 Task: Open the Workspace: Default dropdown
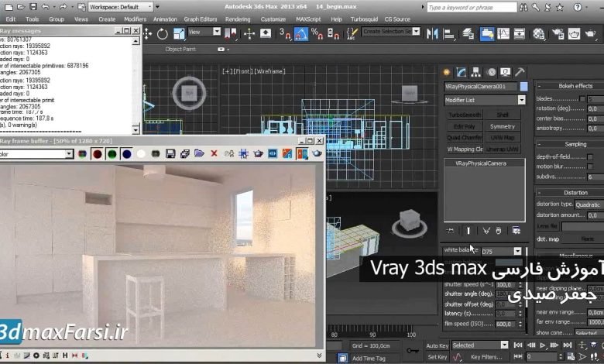point(121,7)
